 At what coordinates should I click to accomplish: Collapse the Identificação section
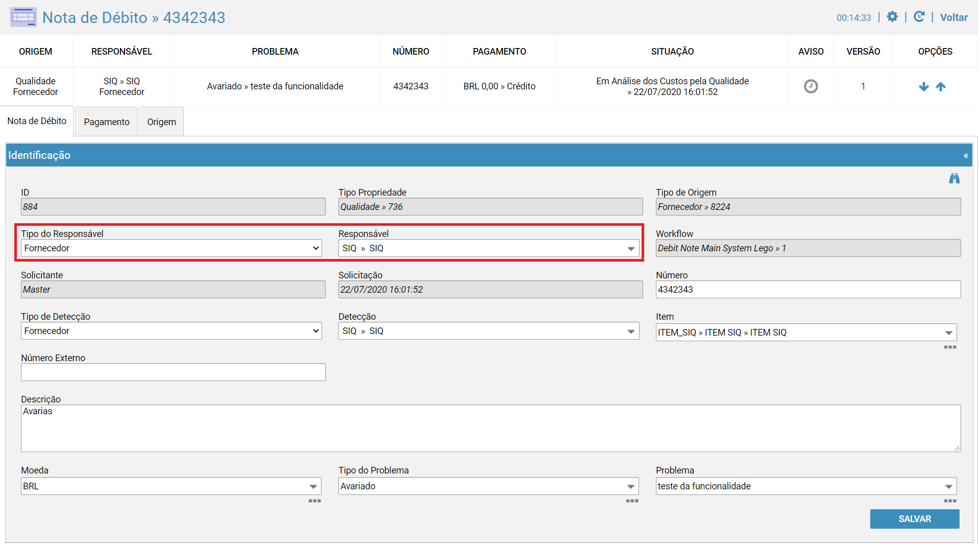pos(966,155)
